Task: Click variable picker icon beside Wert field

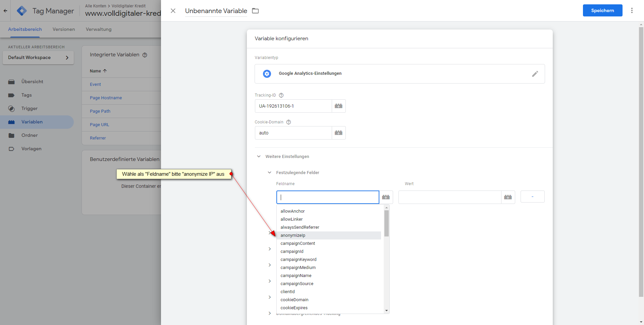Action: point(508,197)
